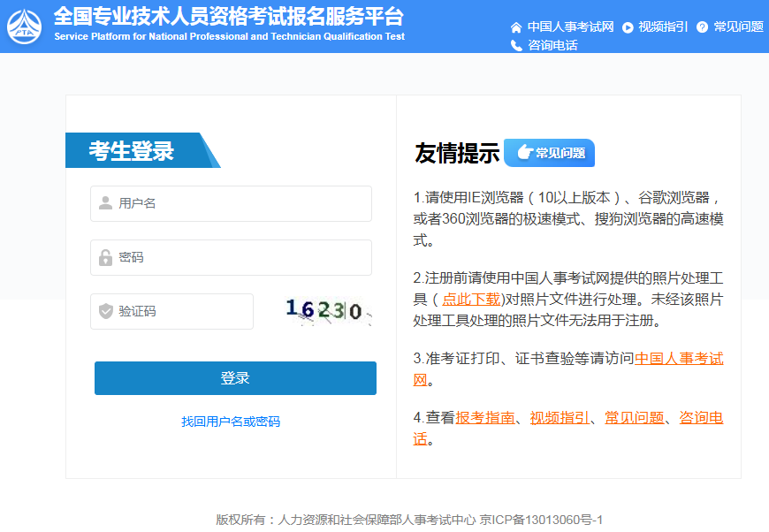
Task: Open the 报考指南 link in tip 4
Action: (485, 417)
